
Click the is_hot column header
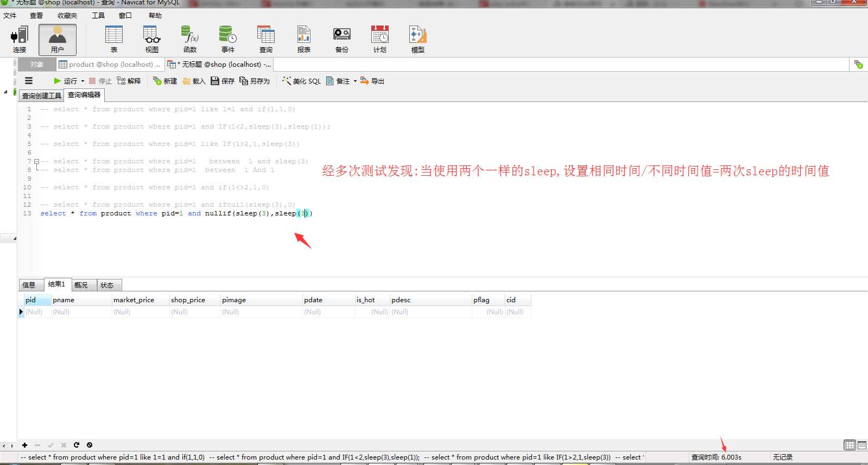point(372,300)
